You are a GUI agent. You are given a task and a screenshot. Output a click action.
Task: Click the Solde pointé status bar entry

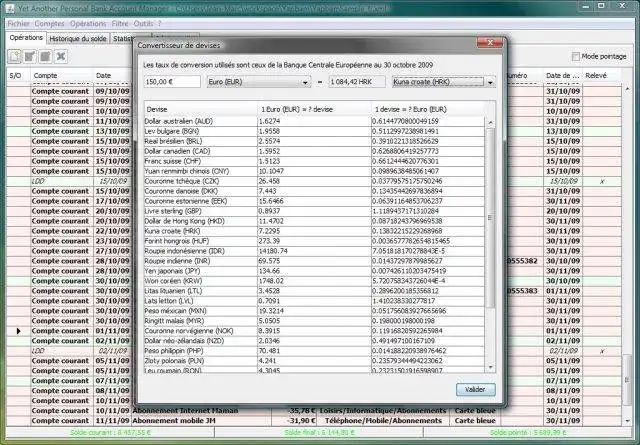tap(528, 432)
